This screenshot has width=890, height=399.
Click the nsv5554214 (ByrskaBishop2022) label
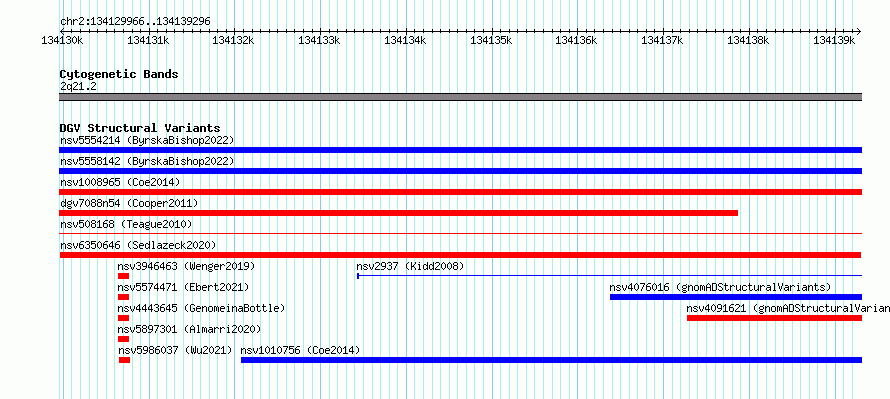[x=147, y=140]
